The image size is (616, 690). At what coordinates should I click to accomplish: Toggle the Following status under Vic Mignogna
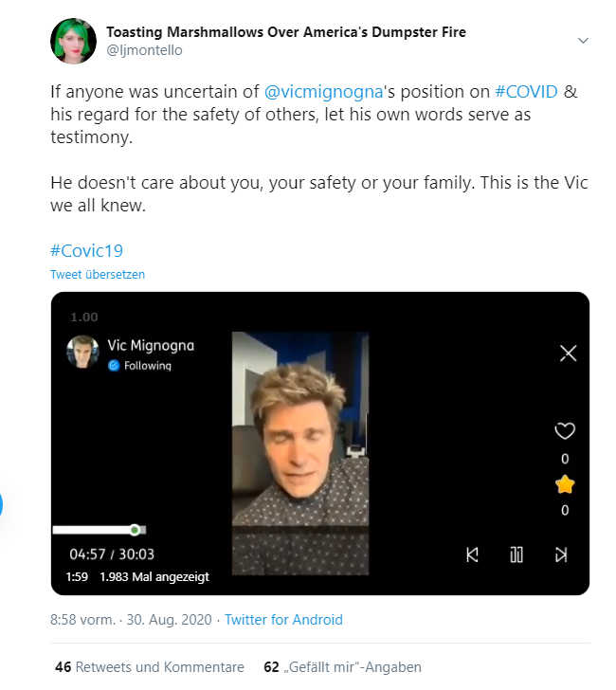(140, 365)
